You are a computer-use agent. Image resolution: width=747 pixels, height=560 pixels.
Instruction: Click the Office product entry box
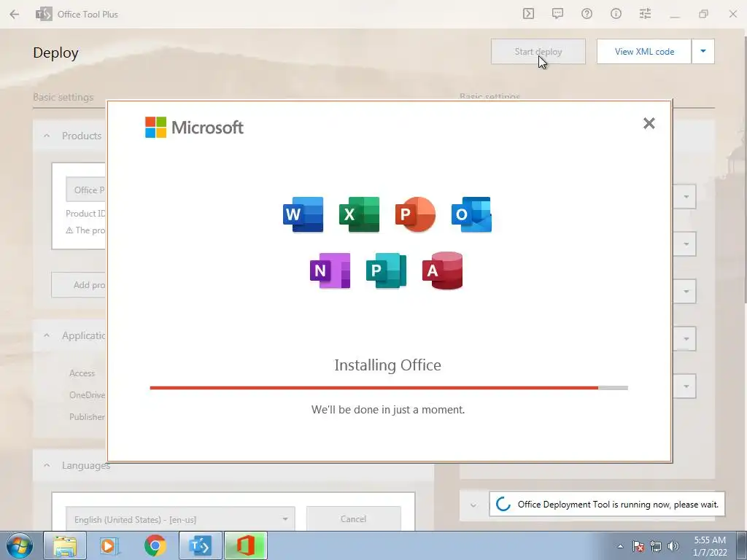[x=86, y=190]
